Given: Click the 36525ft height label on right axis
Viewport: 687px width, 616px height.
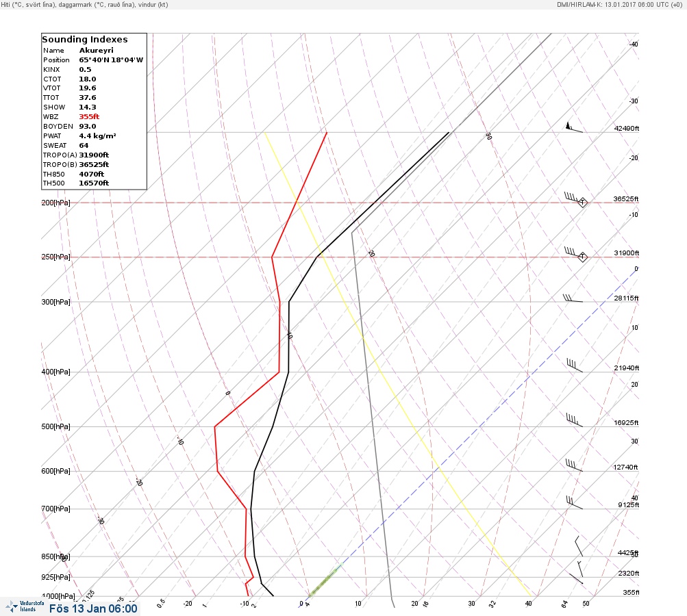Looking at the screenshot, I should coord(626,198).
